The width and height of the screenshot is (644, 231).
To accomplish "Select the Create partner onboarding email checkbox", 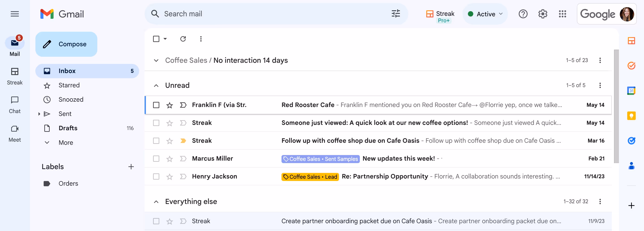I will click(x=156, y=221).
